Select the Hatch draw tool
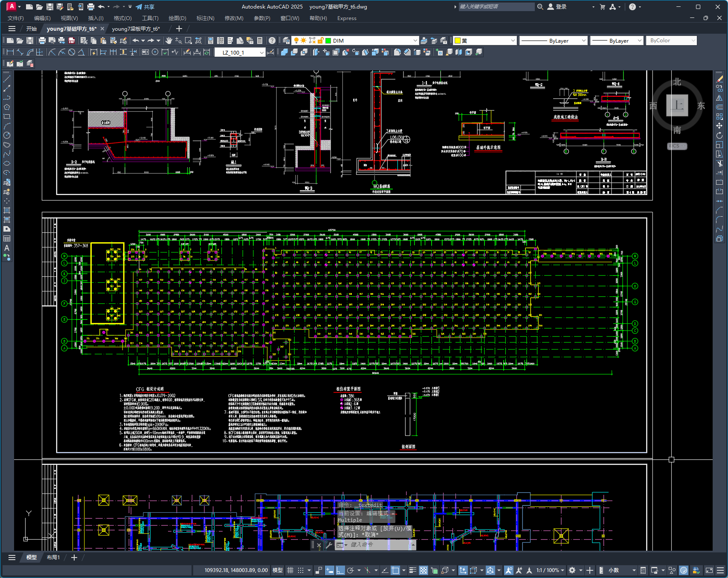 tap(7, 210)
